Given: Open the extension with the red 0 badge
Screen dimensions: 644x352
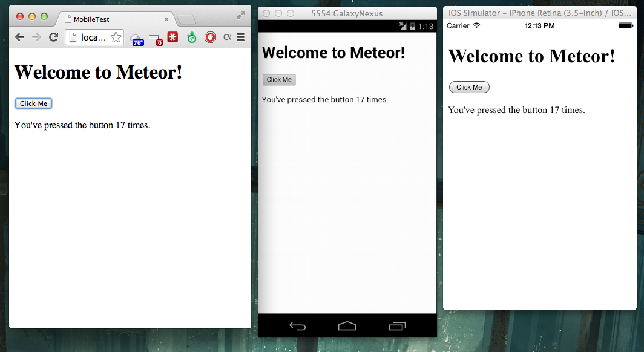Looking at the screenshot, I should pos(155,39).
